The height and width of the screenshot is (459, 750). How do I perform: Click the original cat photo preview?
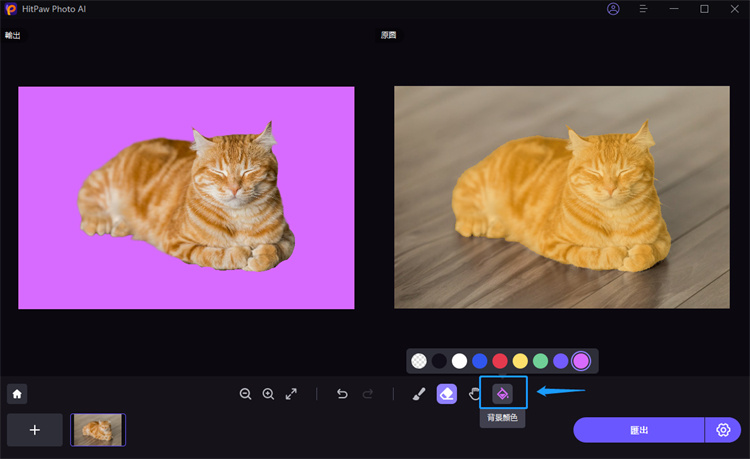pos(562,197)
